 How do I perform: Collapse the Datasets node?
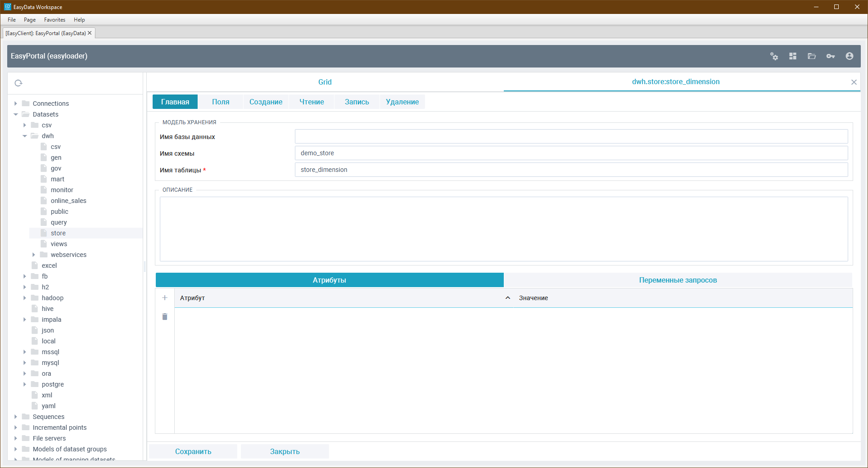point(16,114)
